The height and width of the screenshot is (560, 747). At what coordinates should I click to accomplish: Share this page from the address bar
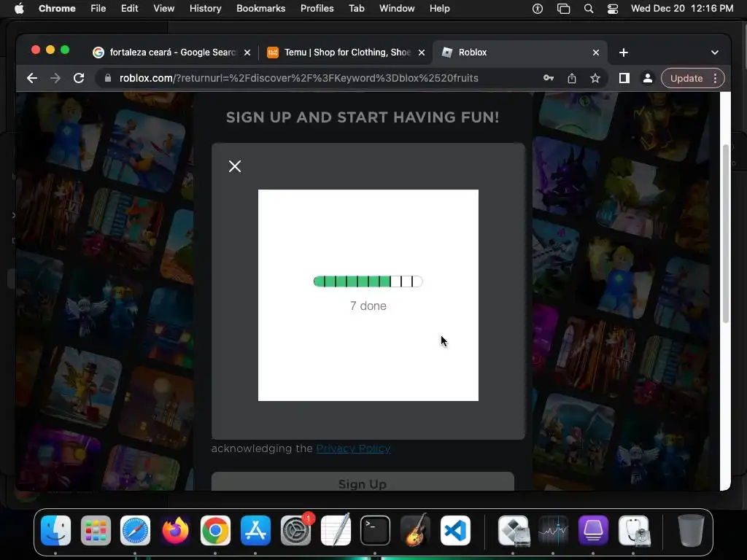pos(572,78)
